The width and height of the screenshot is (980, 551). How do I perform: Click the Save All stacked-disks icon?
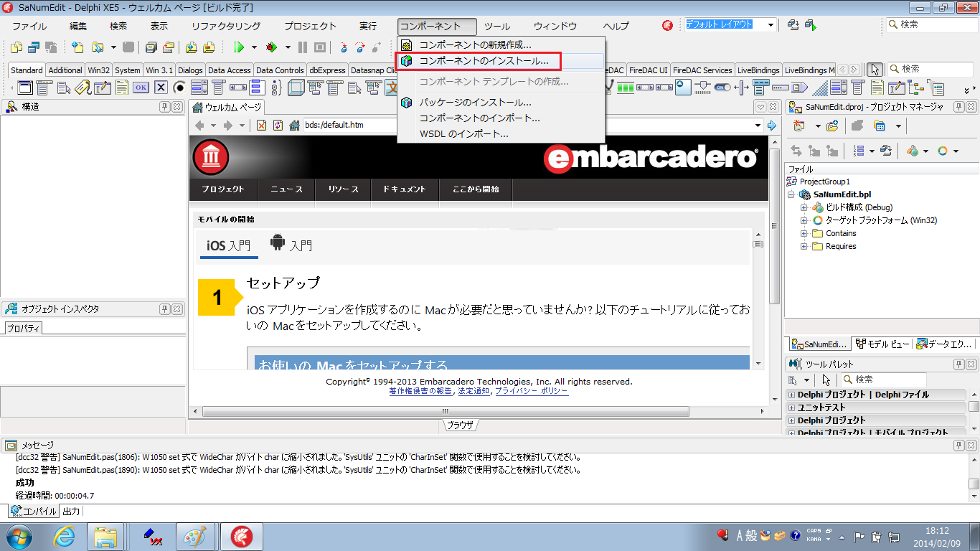[151, 47]
